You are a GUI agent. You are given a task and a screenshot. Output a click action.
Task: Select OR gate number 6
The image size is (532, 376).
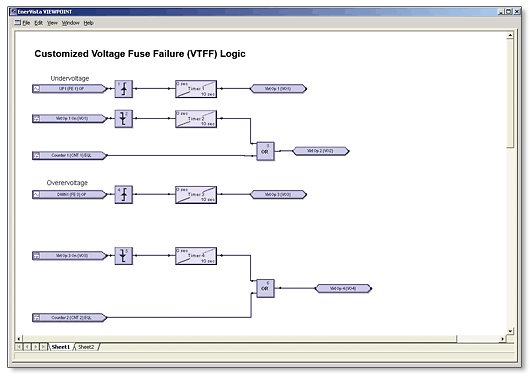tap(265, 288)
